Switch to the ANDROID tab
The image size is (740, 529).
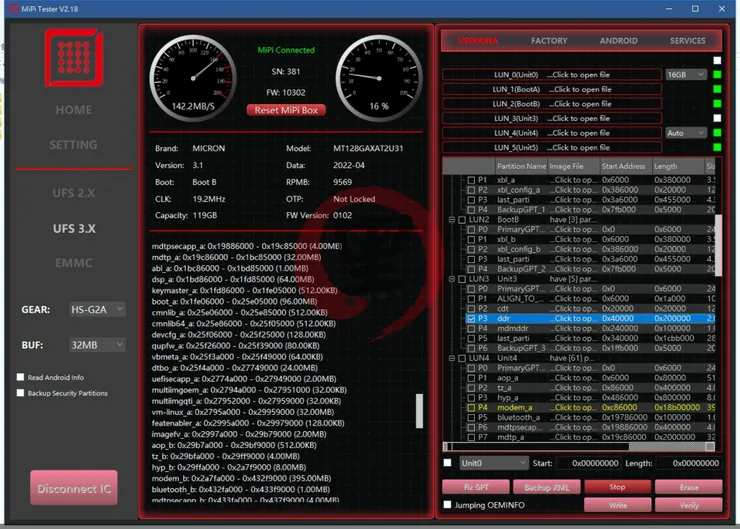tap(618, 41)
